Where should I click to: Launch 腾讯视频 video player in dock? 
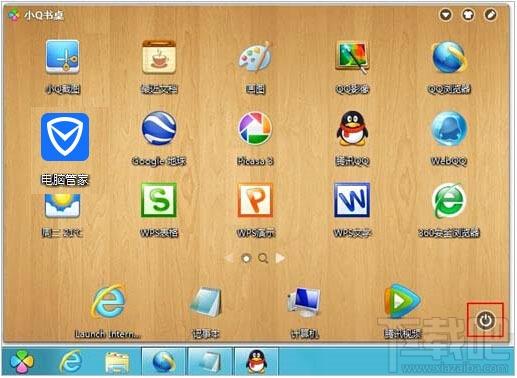(403, 301)
